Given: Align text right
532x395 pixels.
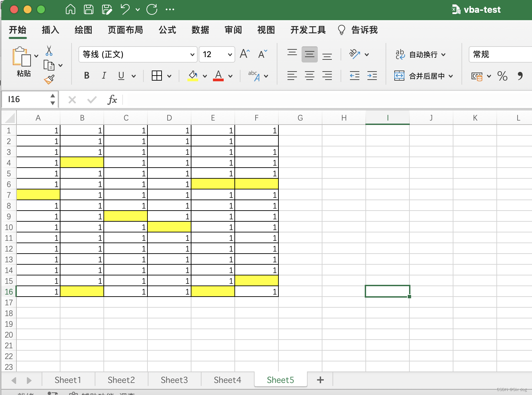Looking at the screenshot, I should (327, 76).
